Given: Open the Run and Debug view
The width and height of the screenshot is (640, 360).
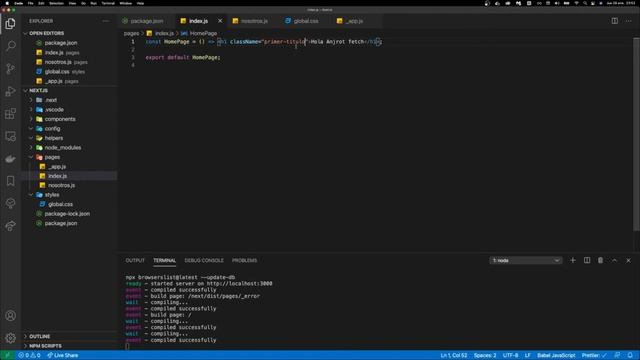Looking at the screenshot, I should click(x=11, y=91).
